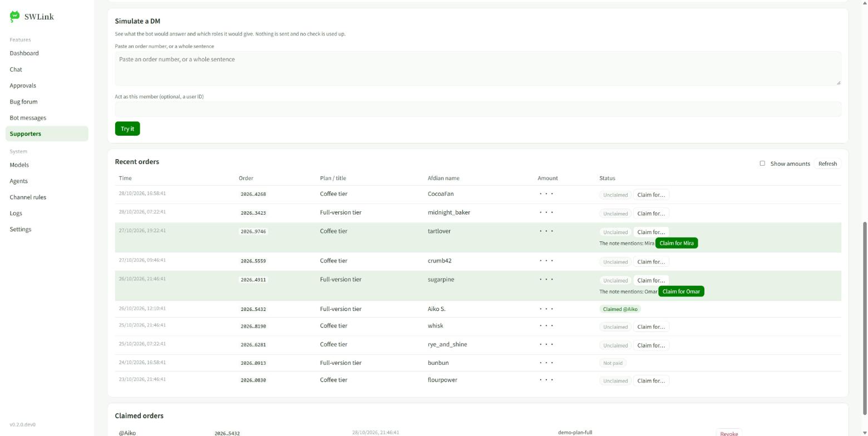Click the Not paid status badge
Image resolution: width=868 pixels, height=436 pixels.
click(x=613, y=363)
